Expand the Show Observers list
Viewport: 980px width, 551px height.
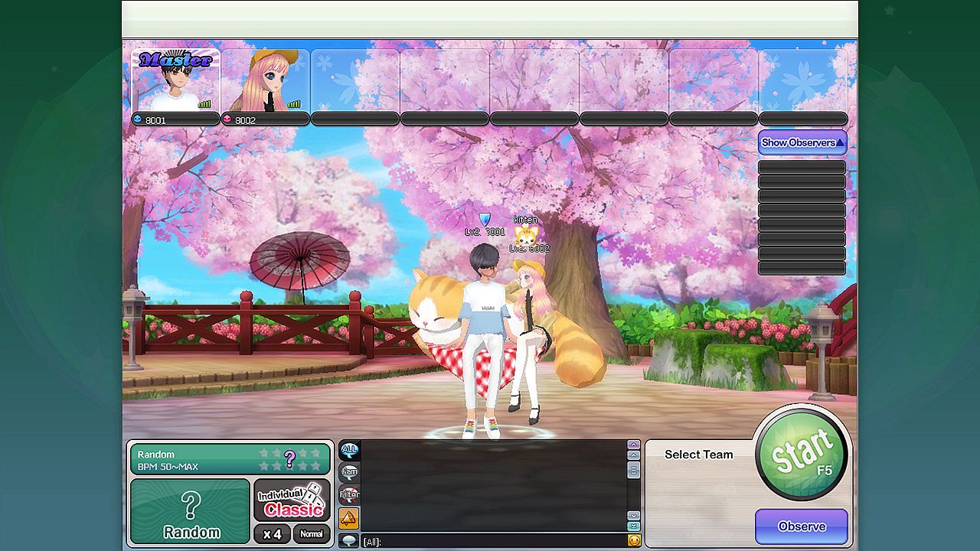point(802,142)
